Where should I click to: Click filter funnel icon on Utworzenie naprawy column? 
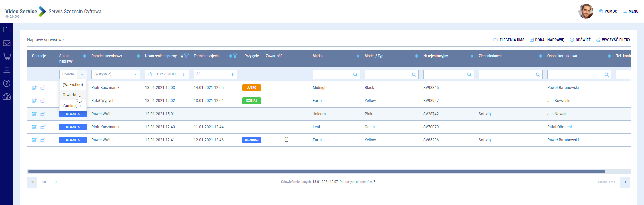(186, 56)
